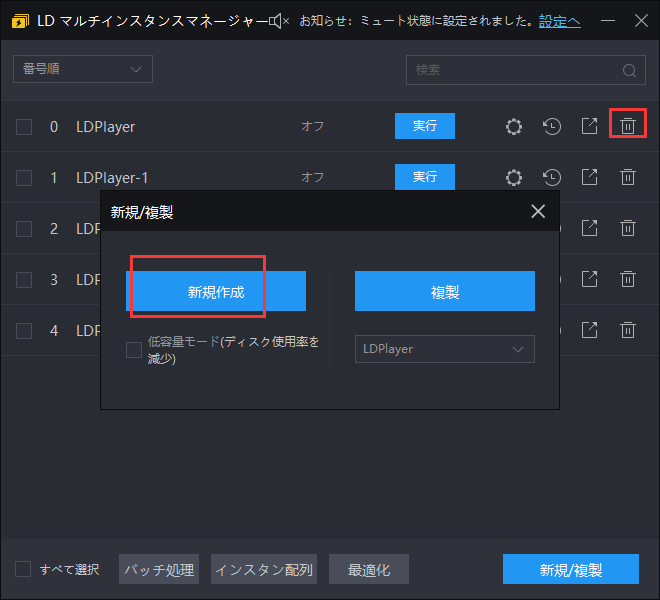Click 実行 for LDPlayer-1
Viewport: 660px width, 600px height.
point(425,177)
